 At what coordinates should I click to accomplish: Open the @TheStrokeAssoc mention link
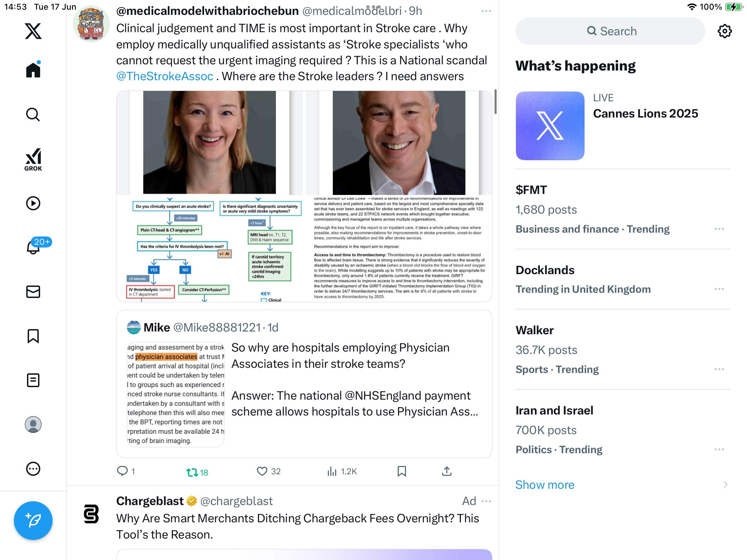coord(165,76)
